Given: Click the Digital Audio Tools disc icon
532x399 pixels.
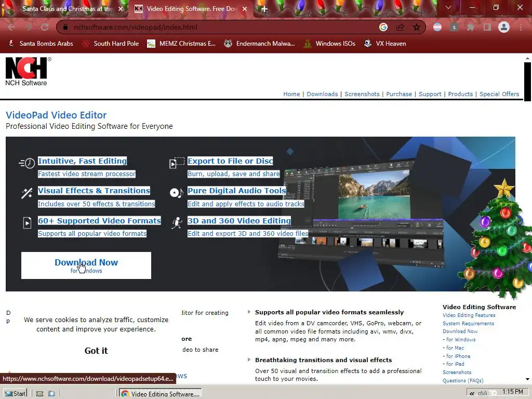Looking at the screenshot, I should (177, 193).
